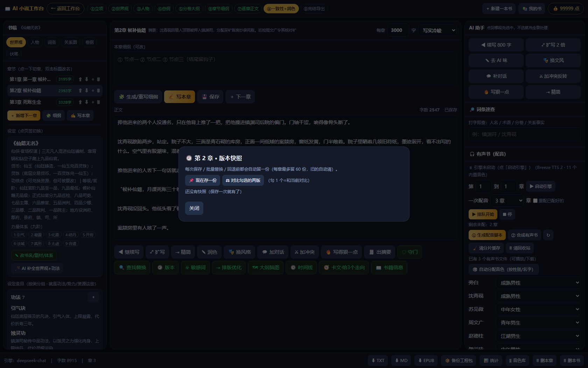
Task: Select the 1·引气 power level tag
Action: pos(19,235)
